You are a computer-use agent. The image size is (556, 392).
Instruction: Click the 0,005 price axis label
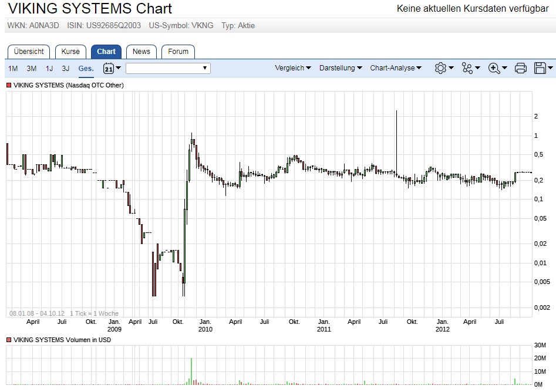click(x=542, y=282)
